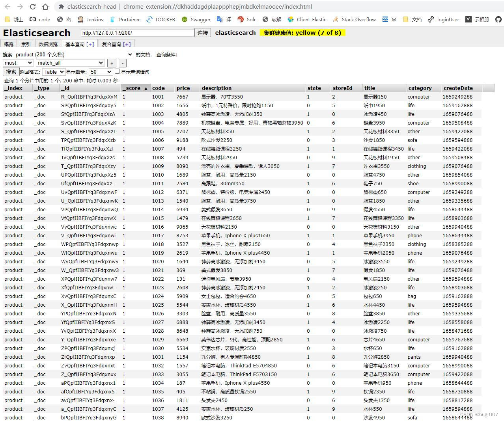This screenshot has height=421, width=504.
Task: Switch to the 基本查询 tab
Action: point(75,44)
